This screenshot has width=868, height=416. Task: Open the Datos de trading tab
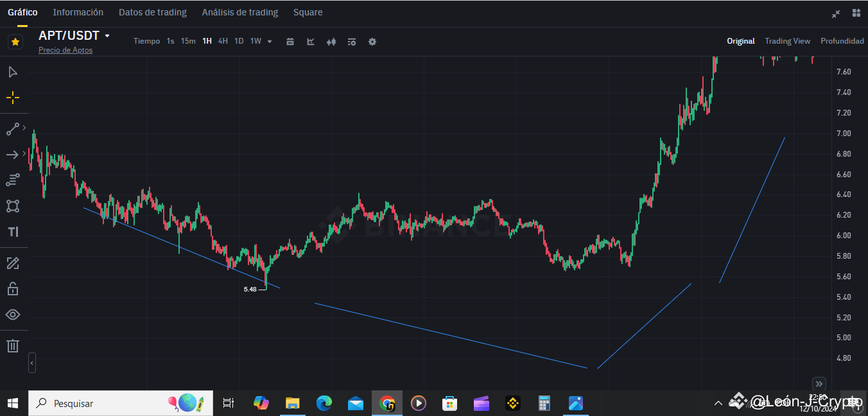pyautogui.click(x=153, y=12)
